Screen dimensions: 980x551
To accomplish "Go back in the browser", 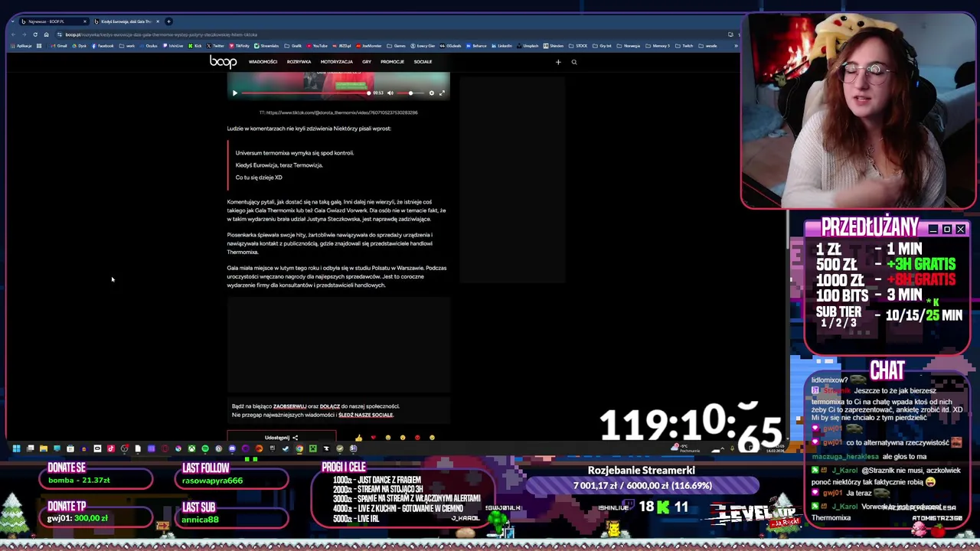I will coord(14,34).
